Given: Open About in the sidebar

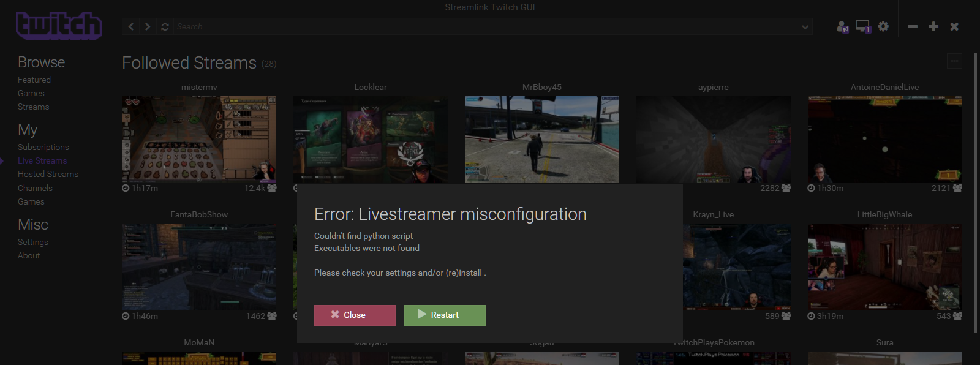Looking at the screenshot, I should point(29,255).
